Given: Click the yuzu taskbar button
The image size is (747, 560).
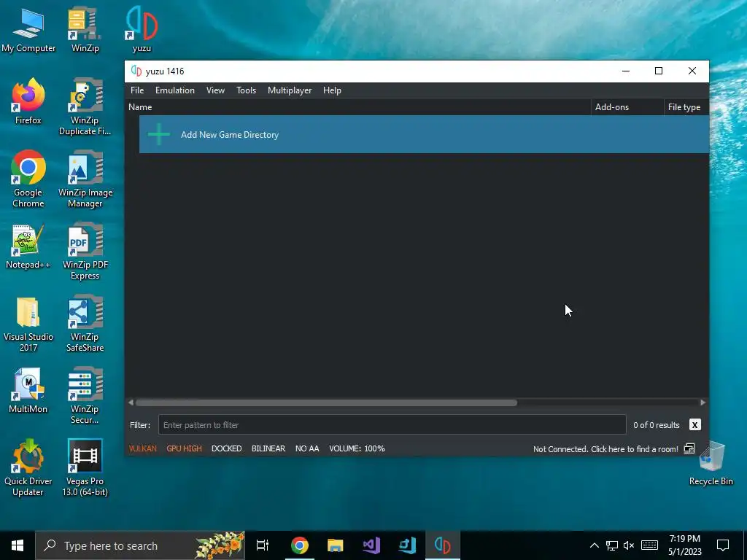Looking at the screenshot, I should (x=443, y=545).
